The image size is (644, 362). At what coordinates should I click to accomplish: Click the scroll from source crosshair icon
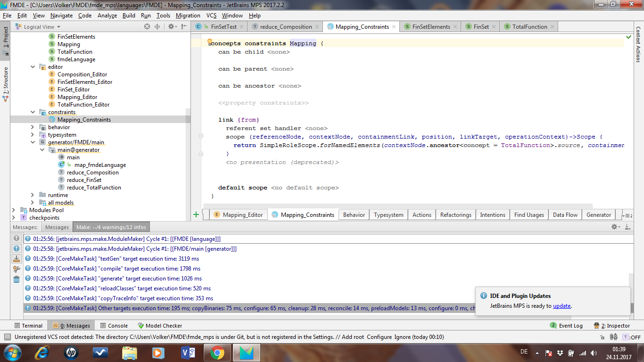(x=147, y=27)
